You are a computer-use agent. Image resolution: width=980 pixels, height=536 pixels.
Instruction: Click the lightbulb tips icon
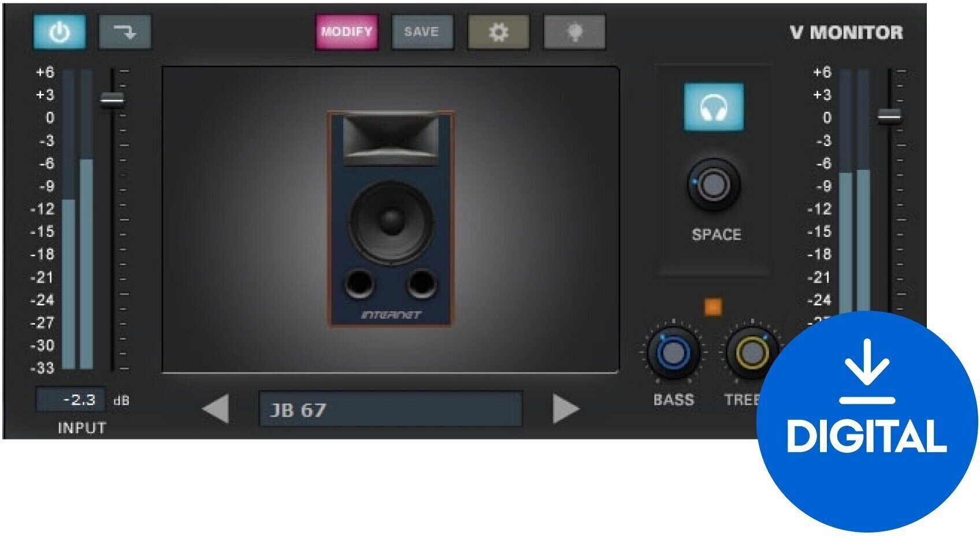[574, 32]
